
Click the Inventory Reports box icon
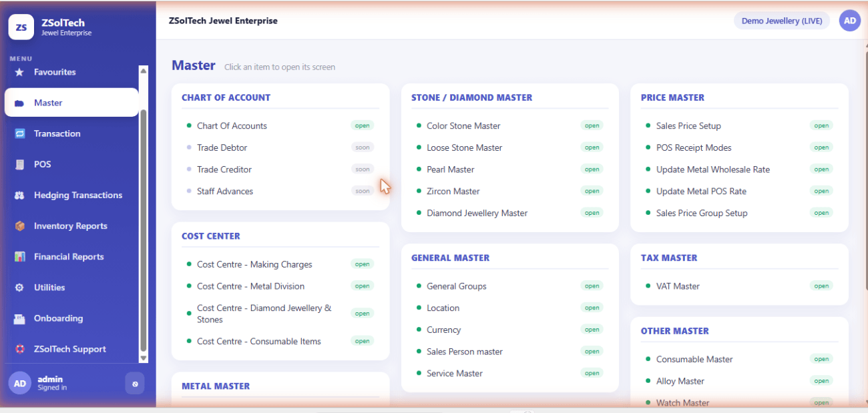point(19,226)
